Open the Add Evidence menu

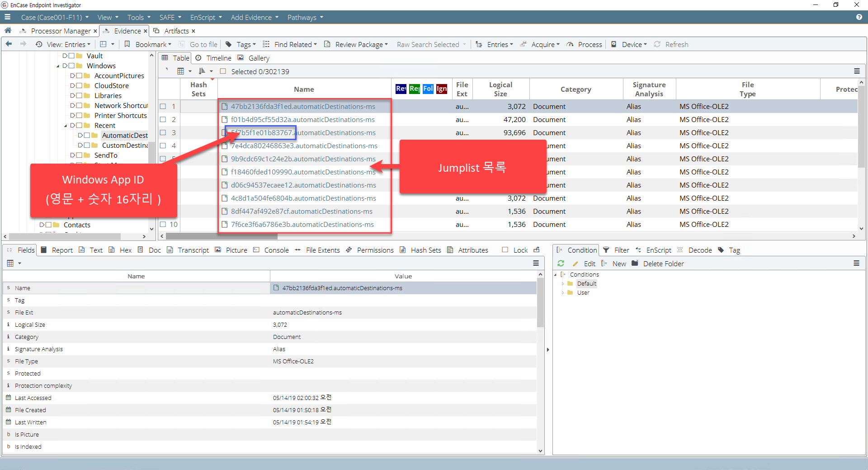point(255,17)
